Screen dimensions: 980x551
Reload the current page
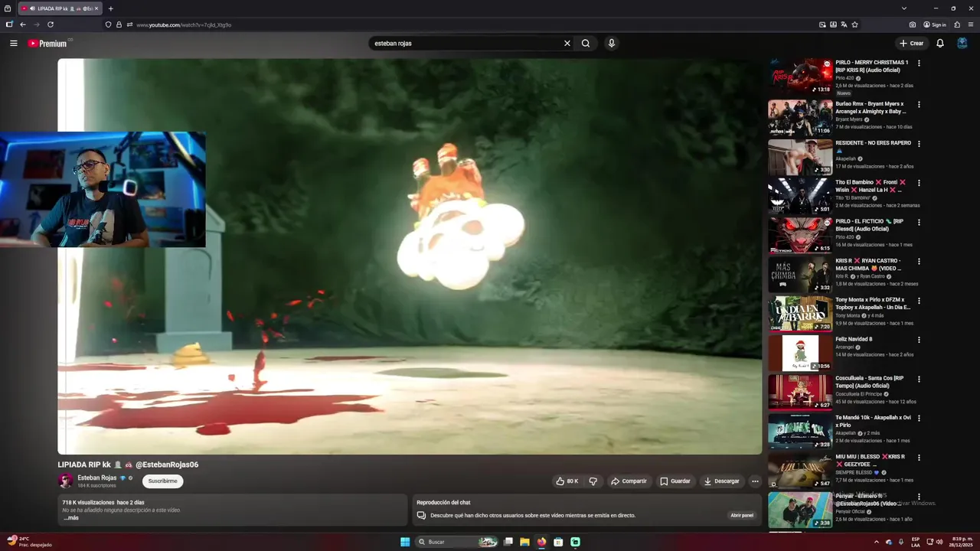(x=51, y=24)
